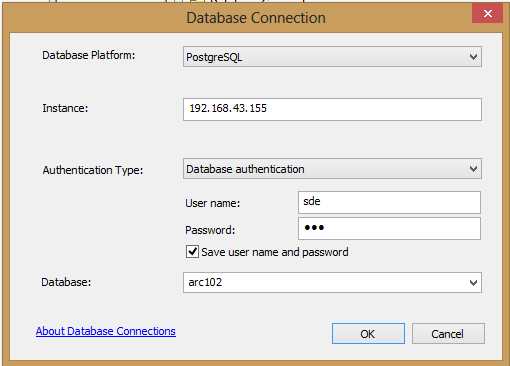Expand the Authentication Type dropdown
The image size is (510, 366).
pos(332,169)
